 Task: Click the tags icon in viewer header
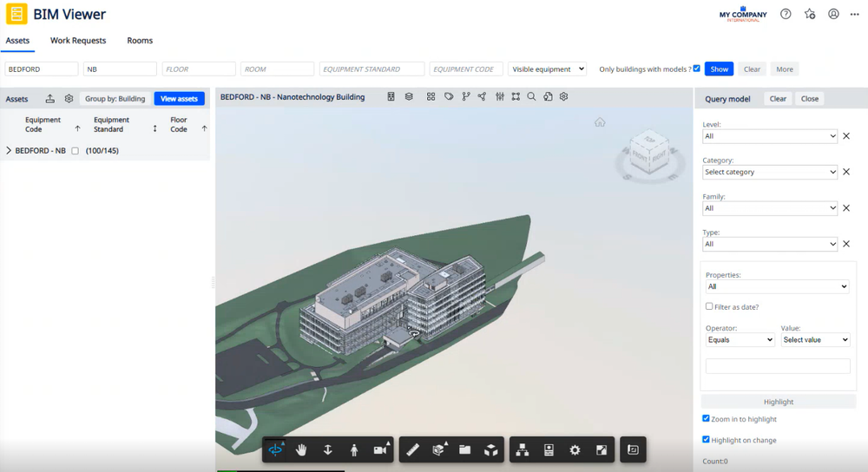[449, 97]
